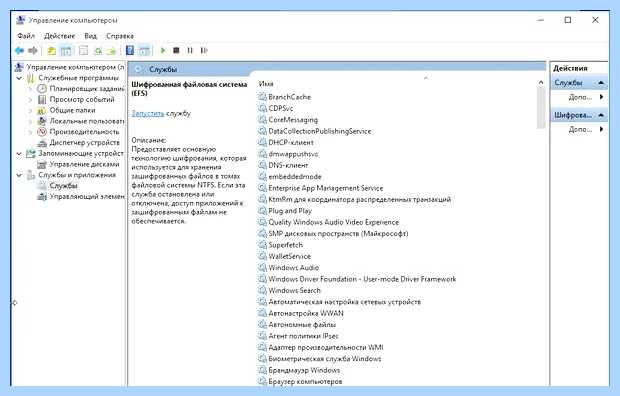The width and height of the screenshot is (620, 396).
Task: Click the Back arrow in toolbar
Action: 19,51
